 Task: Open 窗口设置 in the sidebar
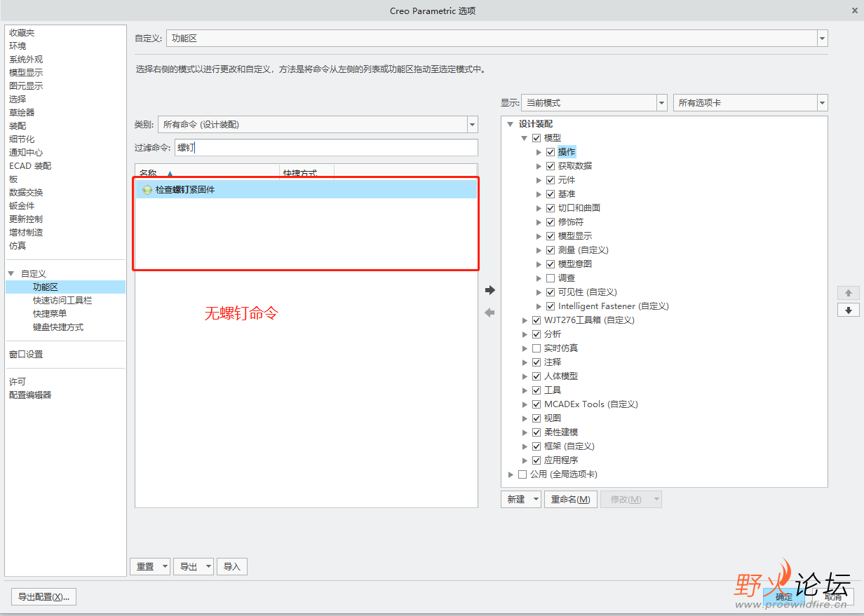[26, 355]
